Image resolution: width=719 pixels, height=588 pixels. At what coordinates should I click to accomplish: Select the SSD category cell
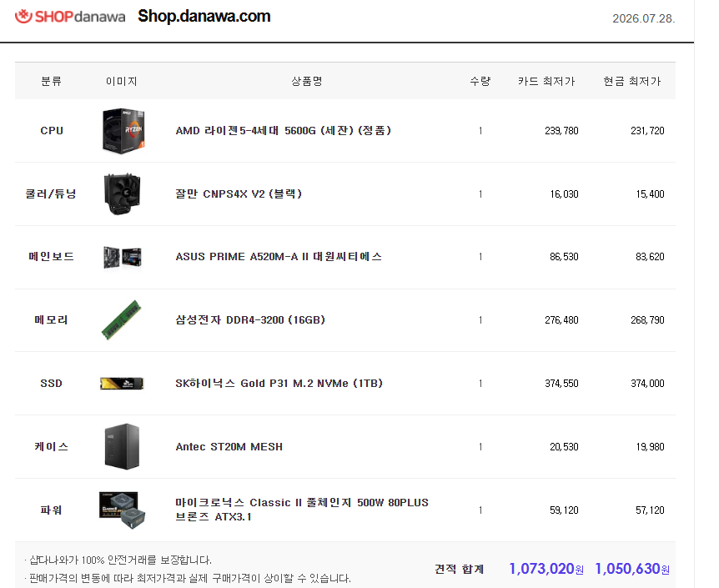(52, 384)
